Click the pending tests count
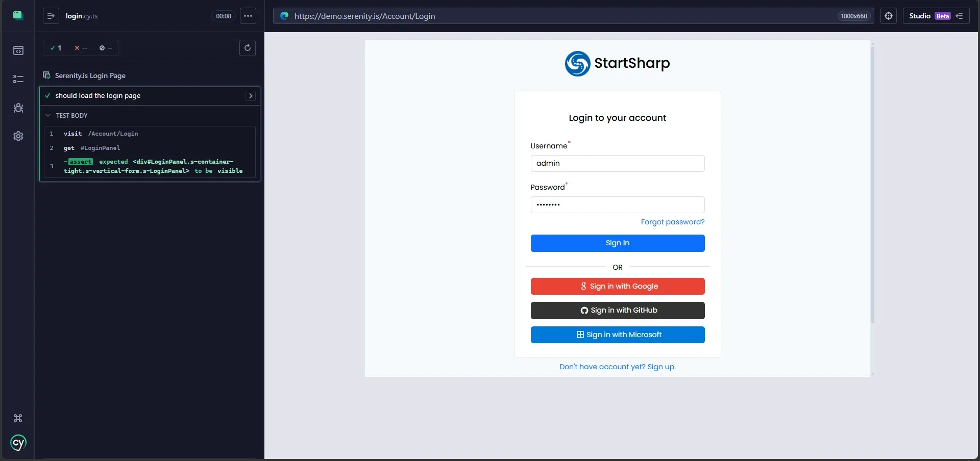The width and height of the screenshot is (980, 461). point(106,48)
